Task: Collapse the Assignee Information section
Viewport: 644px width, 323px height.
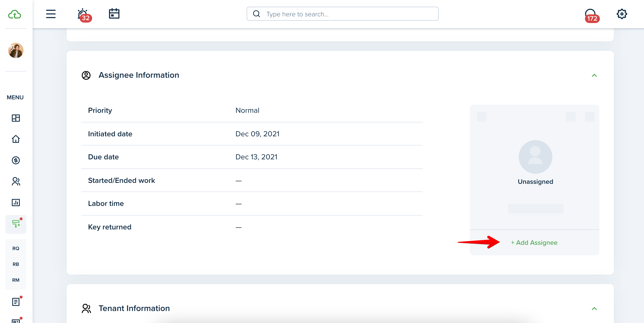Action: pos(594,75)
